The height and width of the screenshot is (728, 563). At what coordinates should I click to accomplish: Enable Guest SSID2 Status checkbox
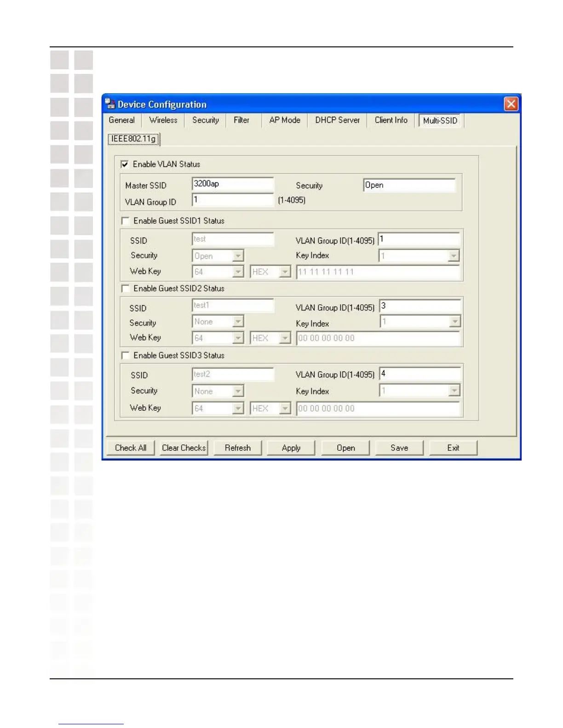tap(125, 289)
